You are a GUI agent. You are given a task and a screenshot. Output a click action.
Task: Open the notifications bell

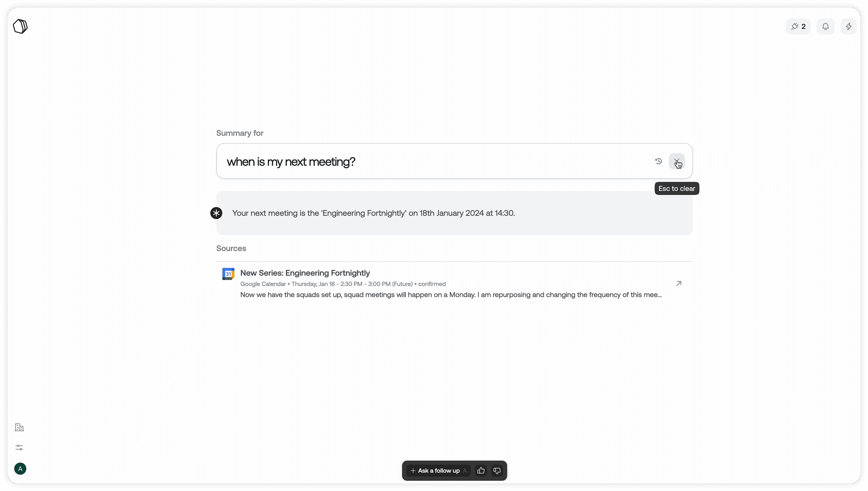click(825, 26)
